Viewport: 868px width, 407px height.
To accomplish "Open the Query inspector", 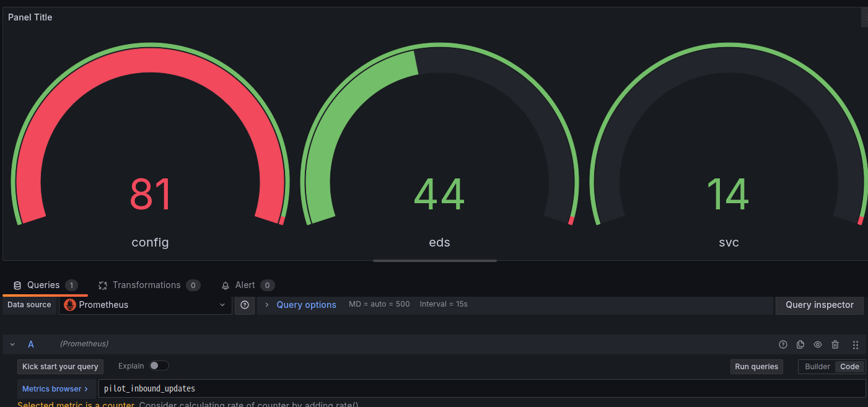I will coord(820,305).
